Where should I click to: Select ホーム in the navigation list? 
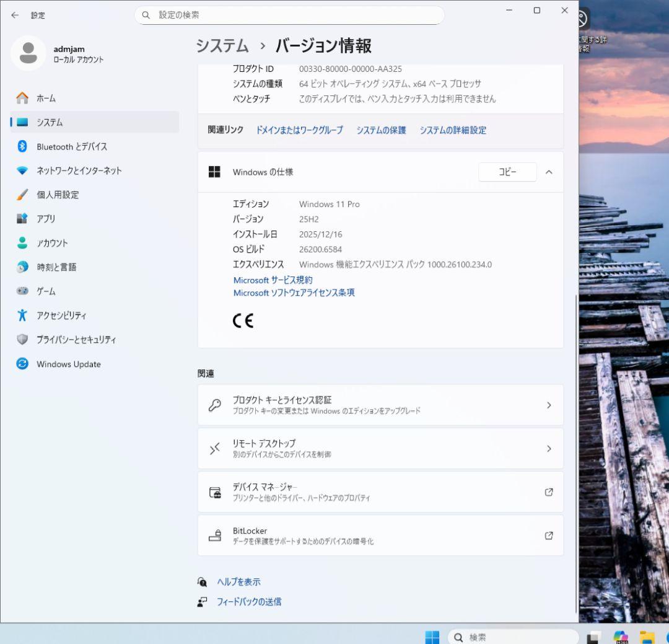[46, 98]
